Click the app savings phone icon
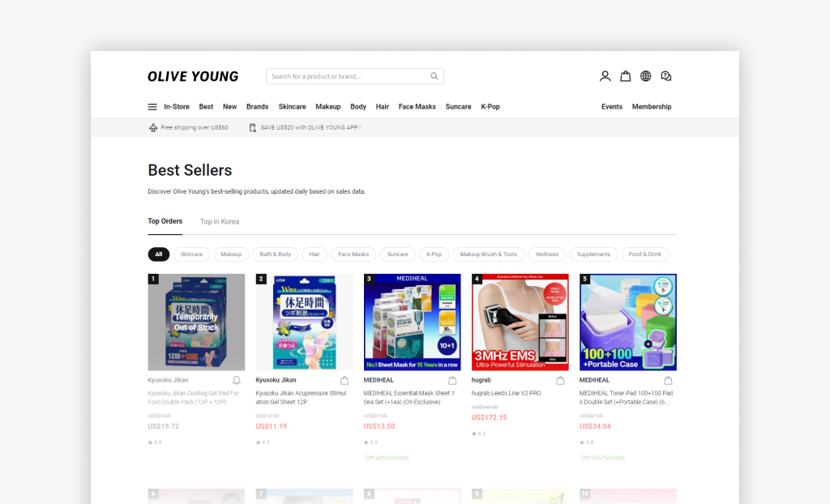 coord(253,127)
